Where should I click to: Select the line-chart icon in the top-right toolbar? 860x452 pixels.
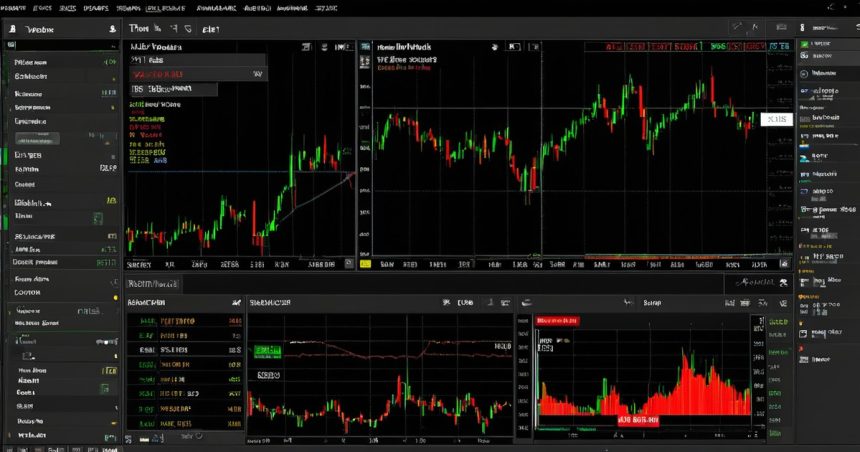737,27
